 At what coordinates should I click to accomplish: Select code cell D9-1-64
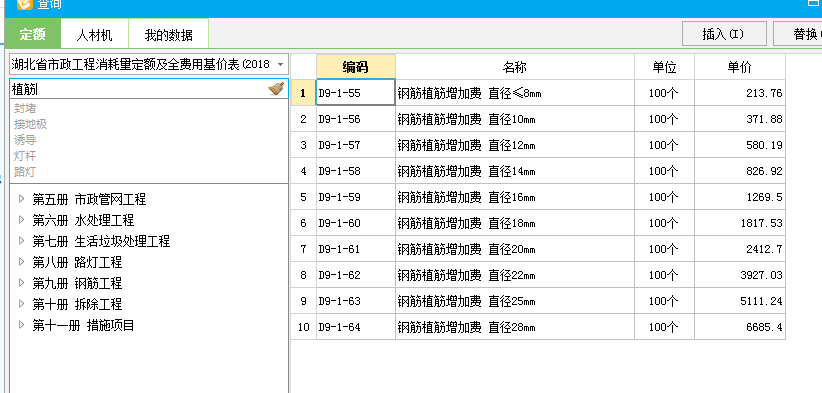355,328
